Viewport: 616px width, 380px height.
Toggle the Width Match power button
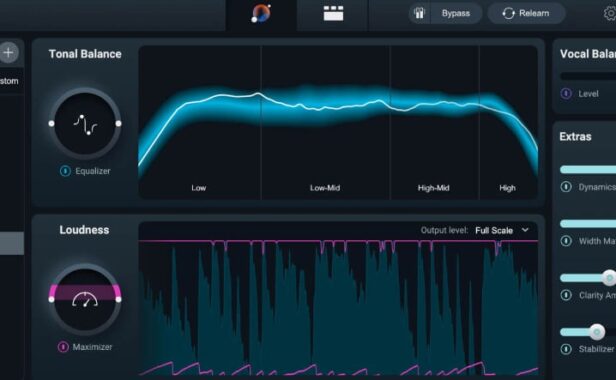click(x=566, y=241)
